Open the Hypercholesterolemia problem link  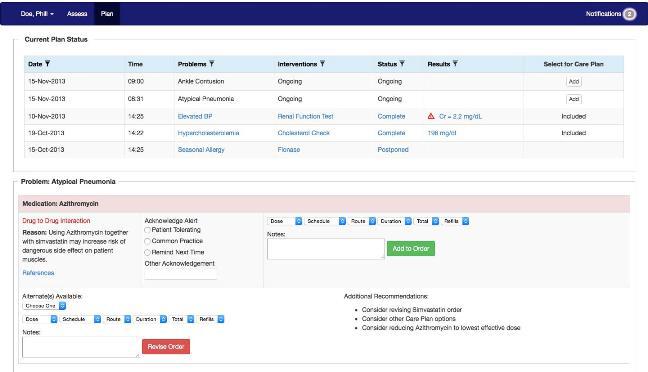click(208, 133)
